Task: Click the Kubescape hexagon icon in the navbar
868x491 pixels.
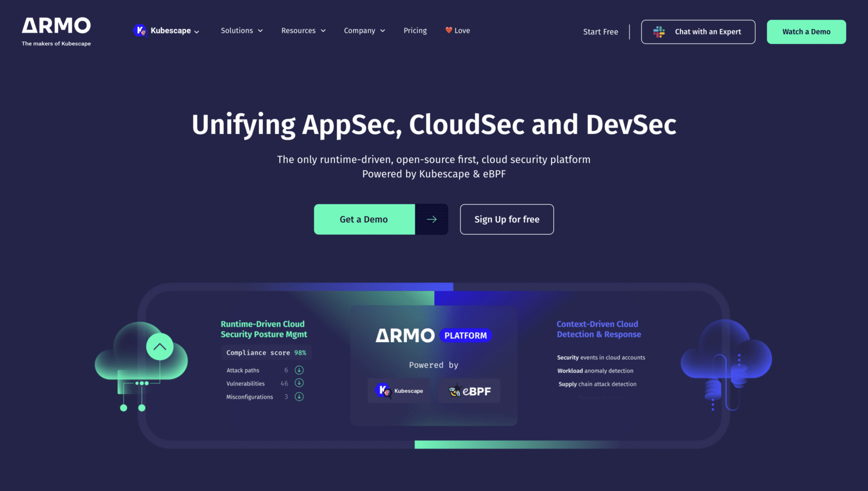Action: click(x=140, y=30)
